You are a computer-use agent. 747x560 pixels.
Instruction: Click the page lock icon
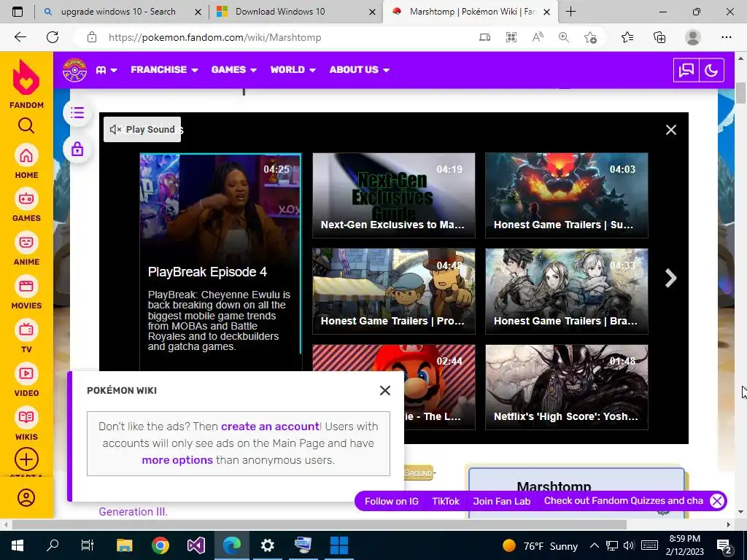point(77,149)
